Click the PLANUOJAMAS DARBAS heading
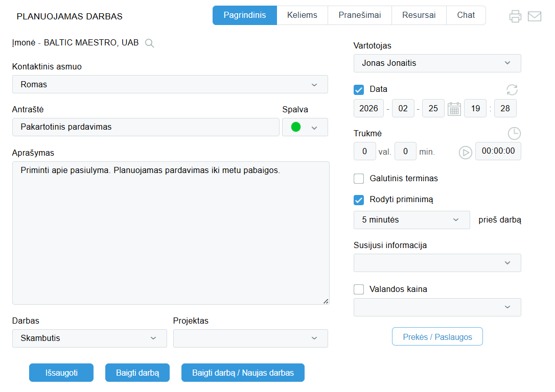The height and width of the screenshot is (392, 555). coord(70,17)
